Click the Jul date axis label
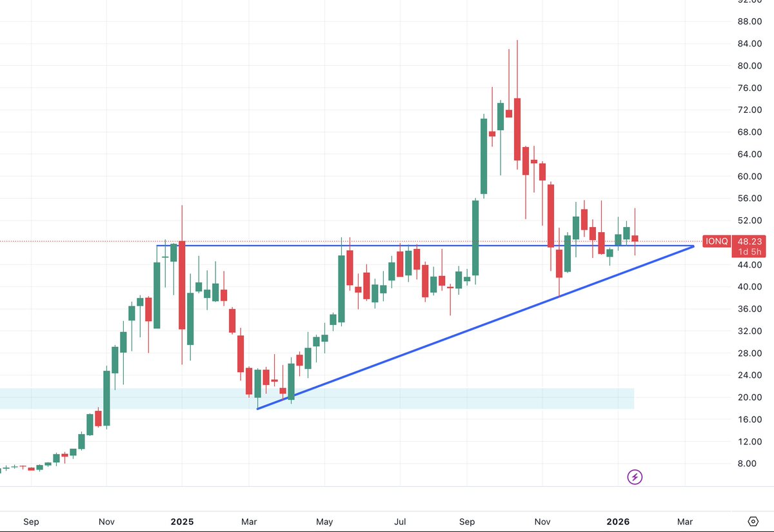774x532 pixels. click(400, 521)
